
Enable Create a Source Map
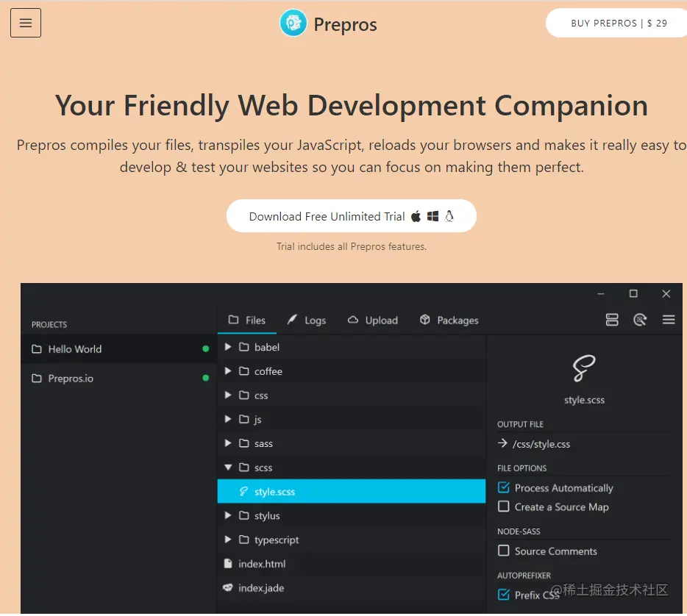504,506
